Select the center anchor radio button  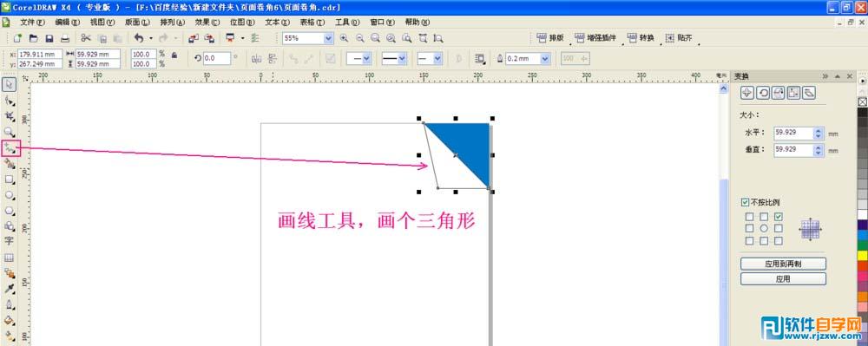[763, 228]
